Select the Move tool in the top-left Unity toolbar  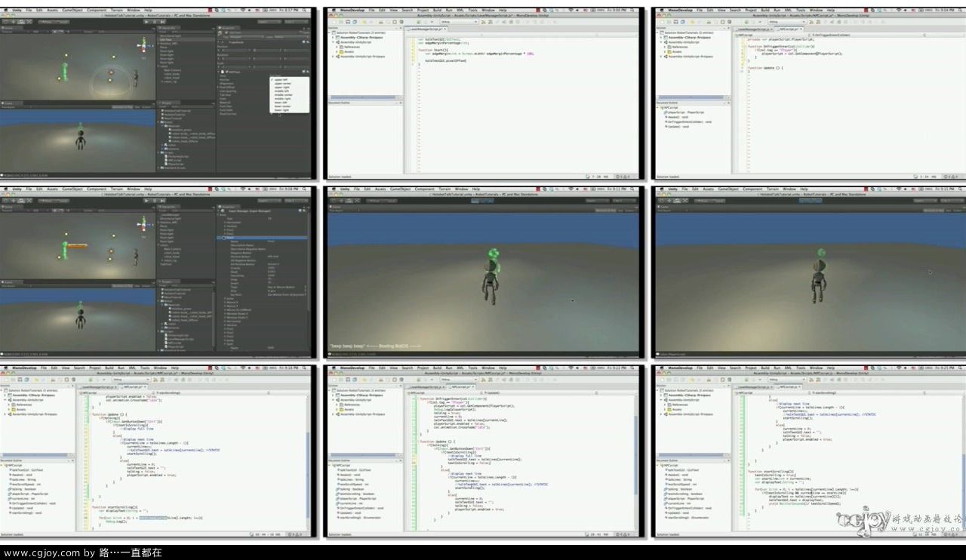(13, 22)
